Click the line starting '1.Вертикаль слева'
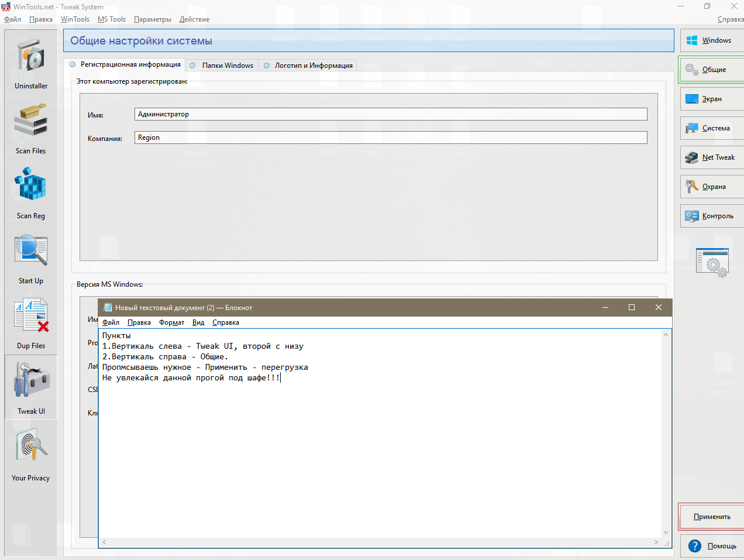744x560 pixels. point(202,346)
